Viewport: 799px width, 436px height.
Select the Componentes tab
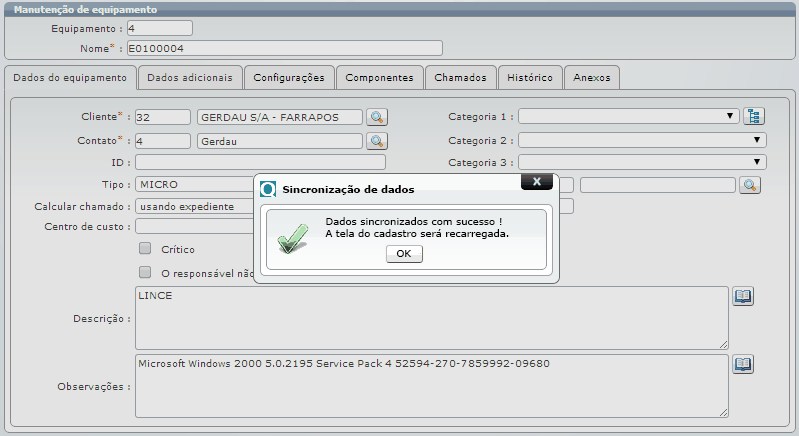[x=379, y=77]
